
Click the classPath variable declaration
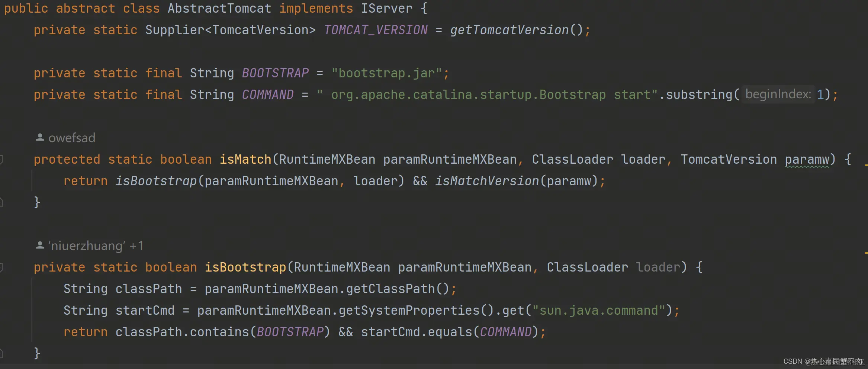pos(149,289)
